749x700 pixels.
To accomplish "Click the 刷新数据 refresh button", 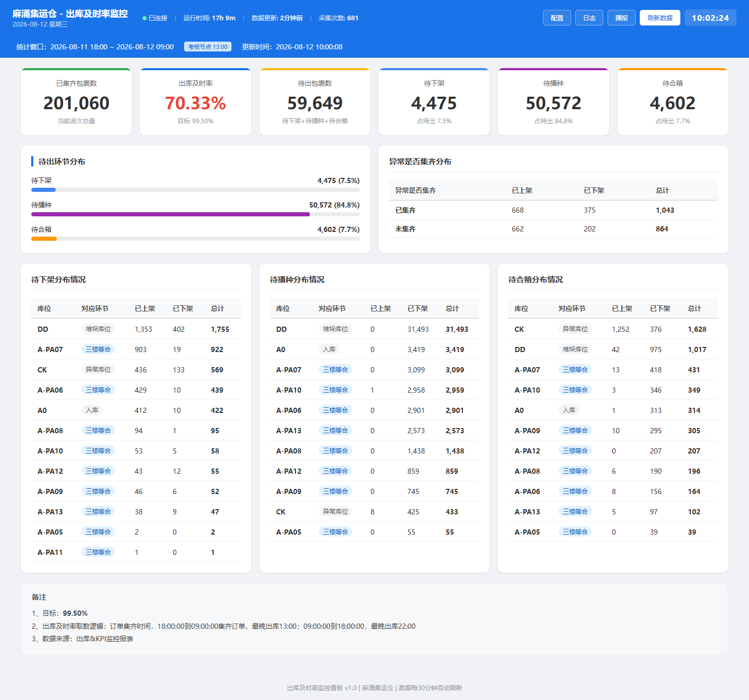I will pos(660,18).
